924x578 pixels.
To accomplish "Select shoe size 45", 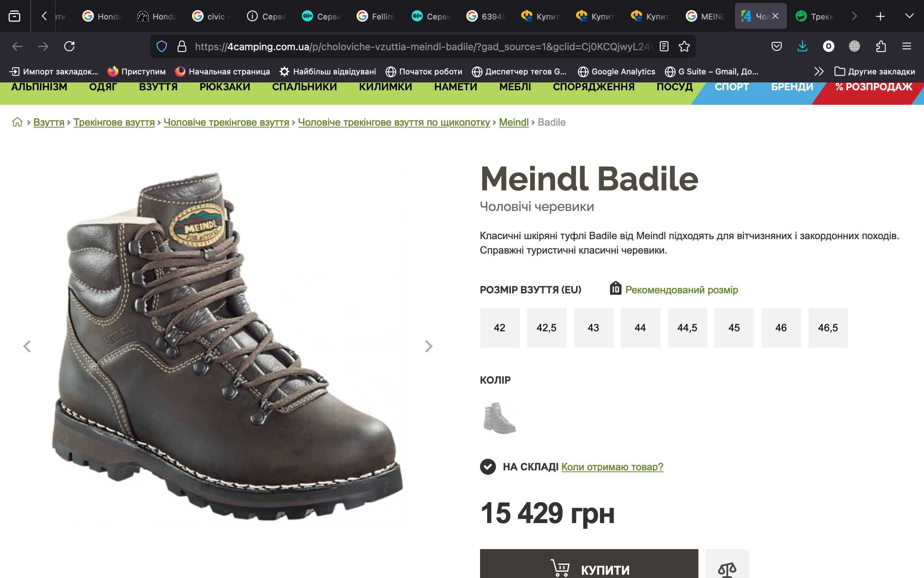I will coord(734,328).
